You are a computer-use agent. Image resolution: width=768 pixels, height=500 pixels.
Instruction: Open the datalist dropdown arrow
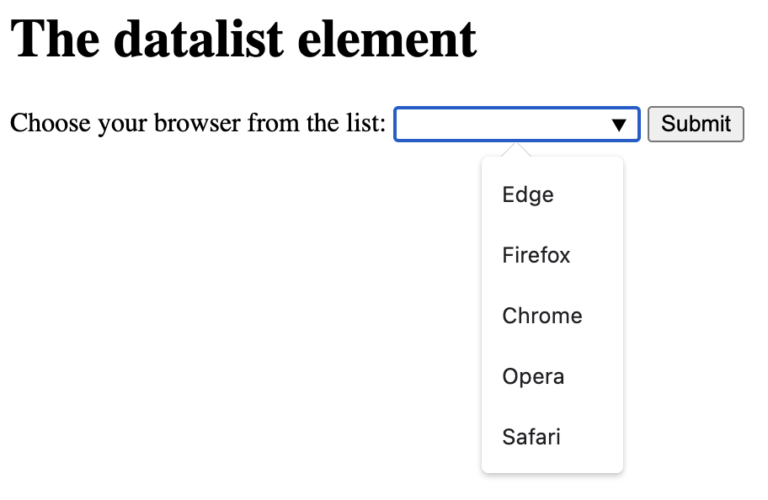click(x=620, y=124)
